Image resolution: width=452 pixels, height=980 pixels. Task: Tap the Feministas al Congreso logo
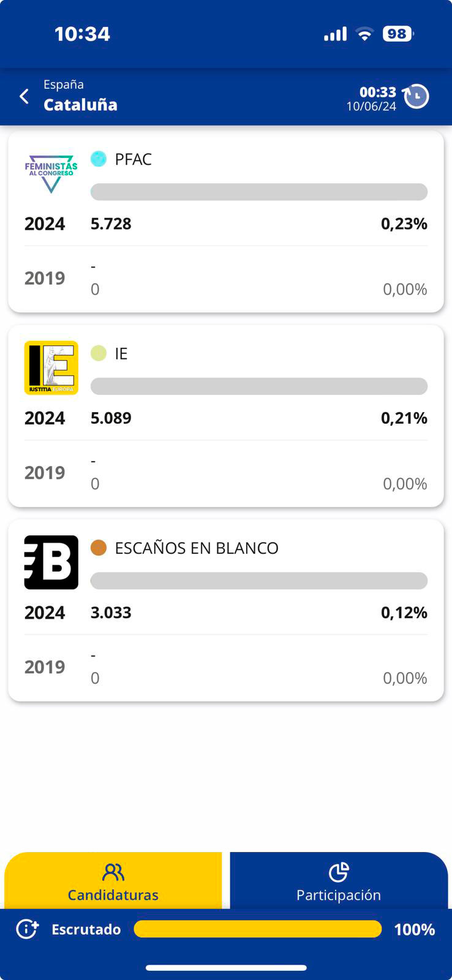(51, 173)
